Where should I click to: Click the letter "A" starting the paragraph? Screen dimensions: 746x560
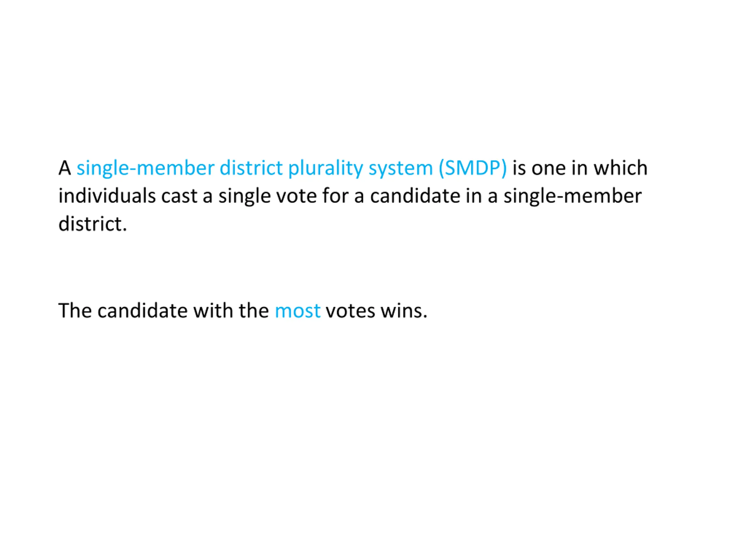pos(65,168)
